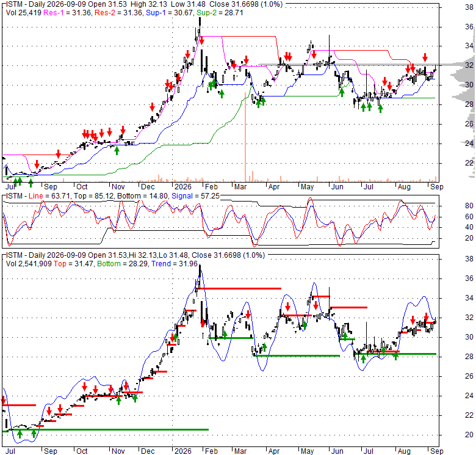Click the long green support line near 20.5
Screen dimensions: 476x455
(x=106, y=429)
